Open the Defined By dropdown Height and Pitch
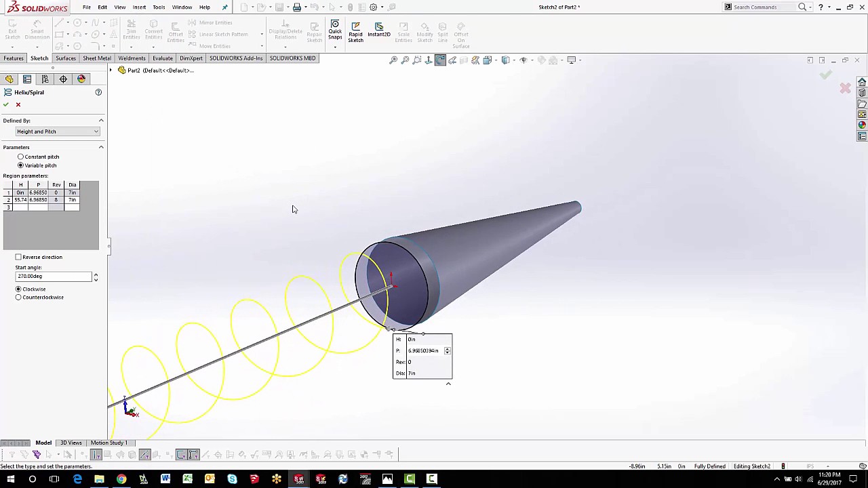Screen dimensions: 868x488 (58, 131)
